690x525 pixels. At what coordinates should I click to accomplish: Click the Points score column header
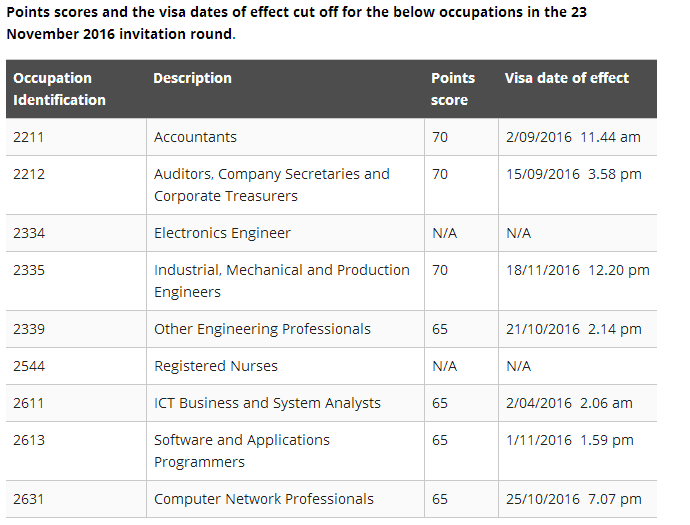[x=453, y=89]
